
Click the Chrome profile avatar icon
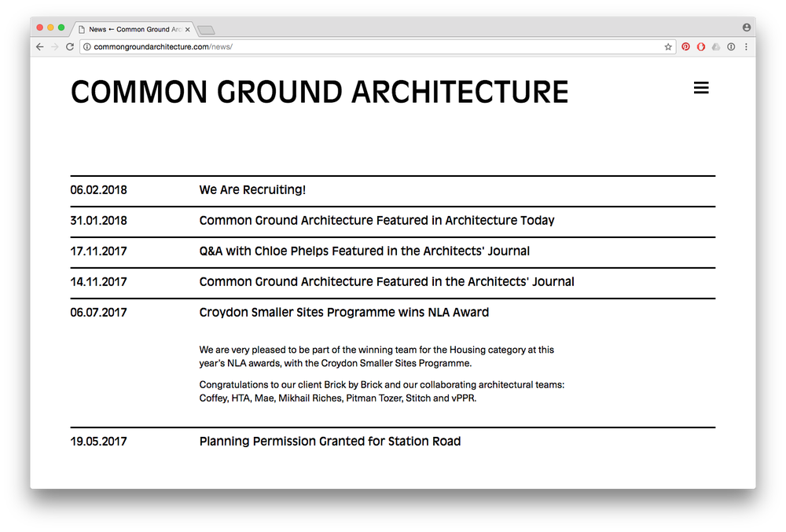747,28
